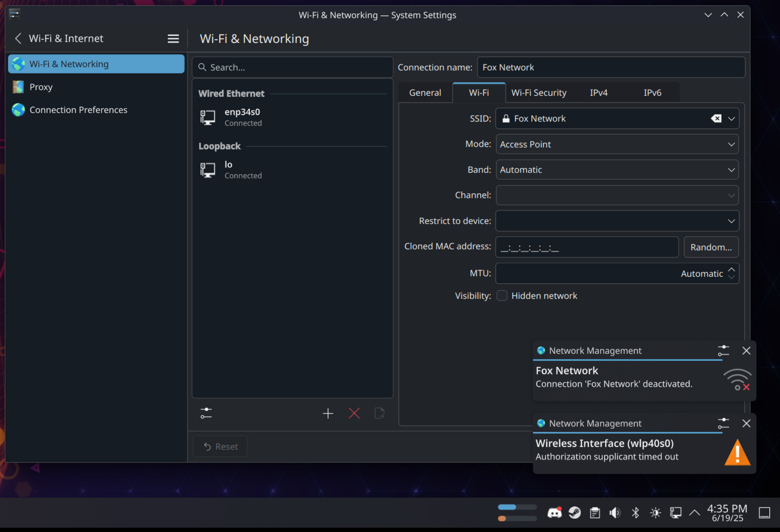Screen dimensions: 780x532
Task: Enable the Hidden network checkbox
Action: pos(502,296)
